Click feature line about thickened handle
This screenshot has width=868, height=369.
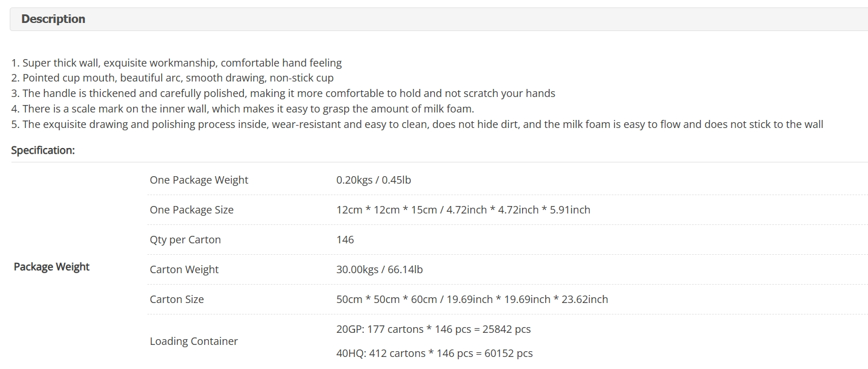[283, 94]
